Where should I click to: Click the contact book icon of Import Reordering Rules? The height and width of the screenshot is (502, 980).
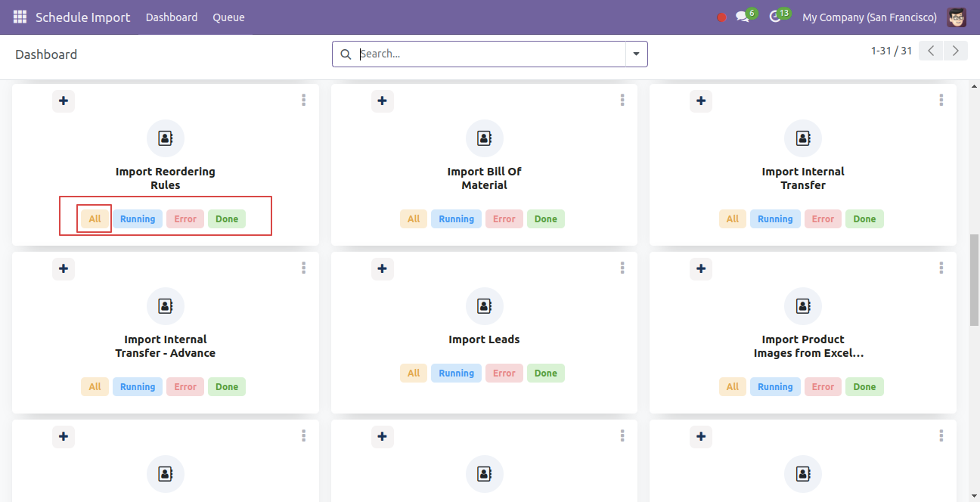click(x=166, y=138)
